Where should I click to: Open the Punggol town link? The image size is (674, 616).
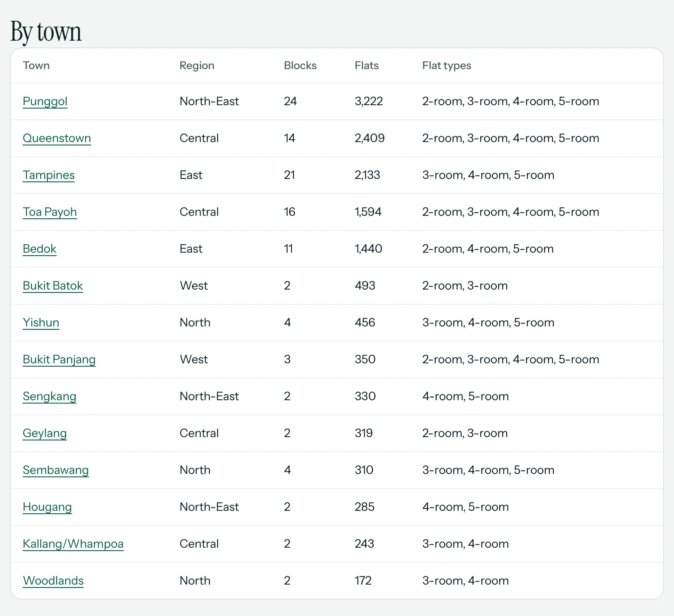(x=45, y=101)
